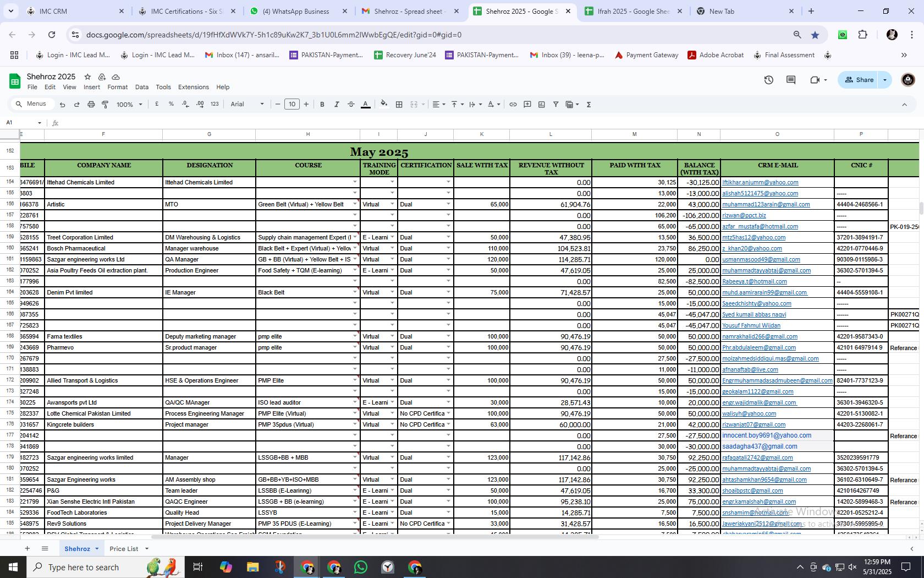This screenshot has width=924, height=578.
Task: Open the Format menu
Action: (117, 87)
